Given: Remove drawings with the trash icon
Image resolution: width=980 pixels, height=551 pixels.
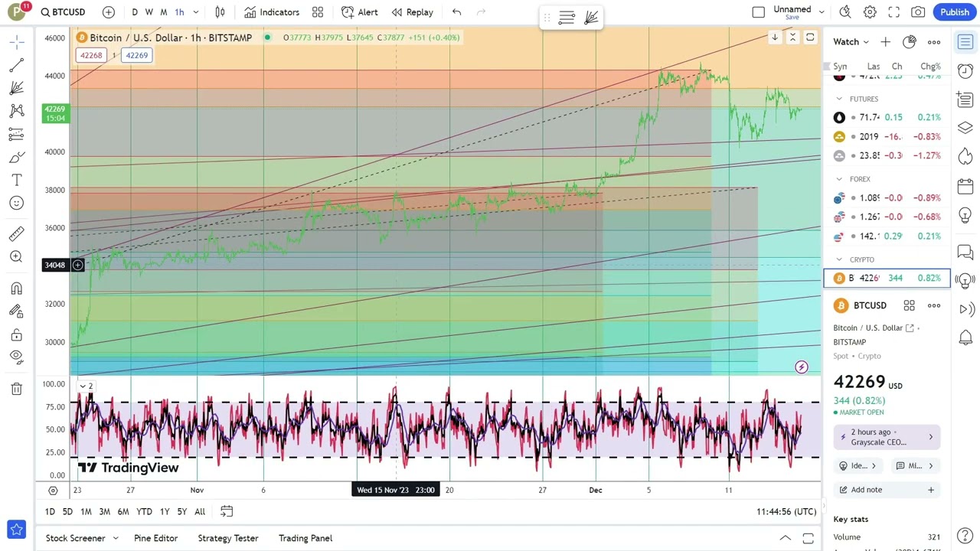Looking at the screenshot, I should click(x=16, y=389).
